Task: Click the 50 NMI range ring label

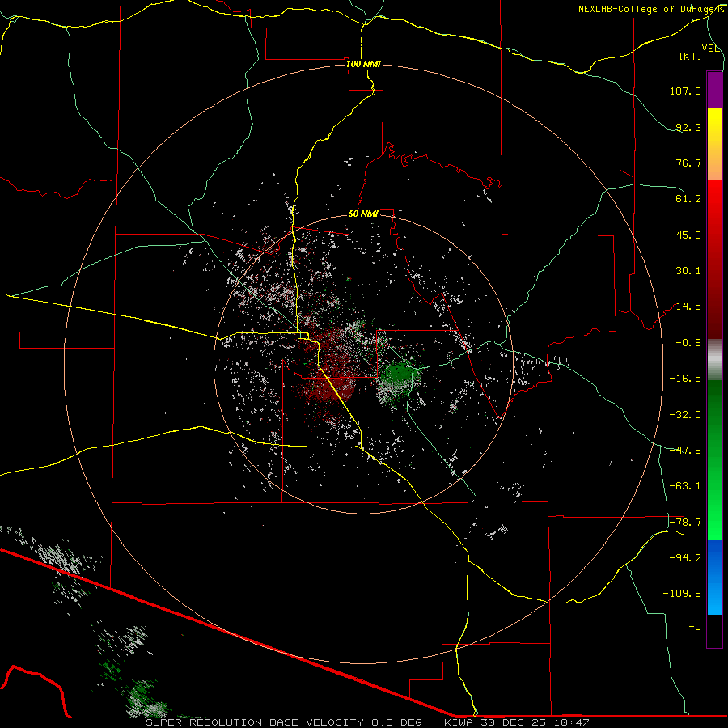Action: tap(363, 214)
